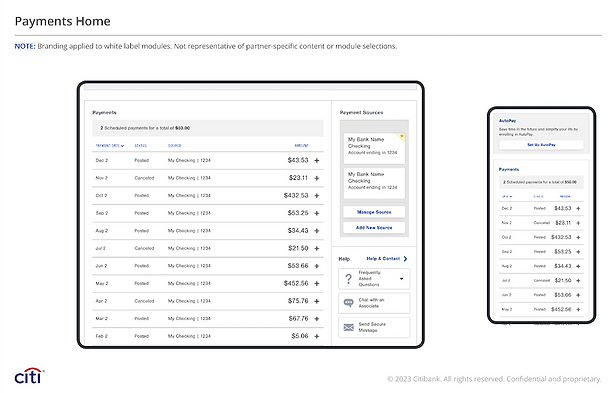616x393 pixels.
Task: Click the AutoPay heading in mobile view
Action: tap(508, 121)
